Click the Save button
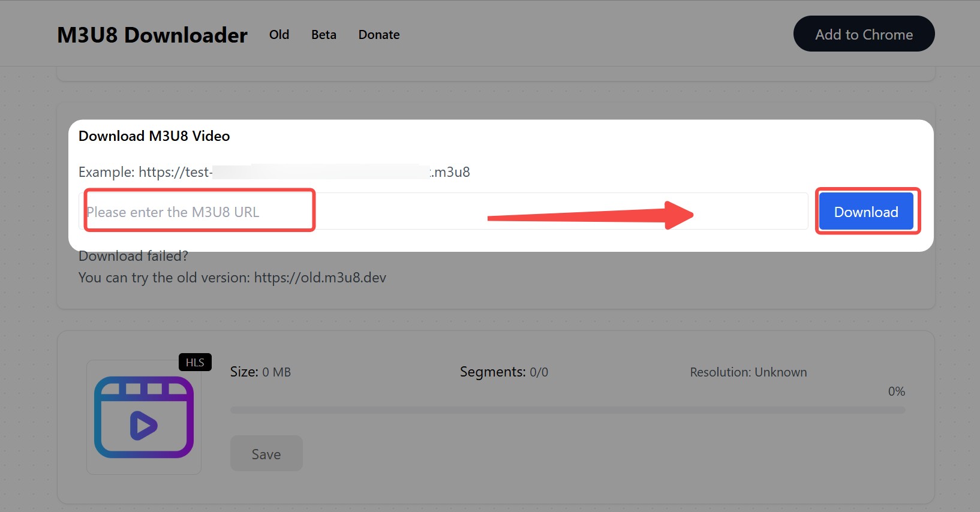 [266, 453]
